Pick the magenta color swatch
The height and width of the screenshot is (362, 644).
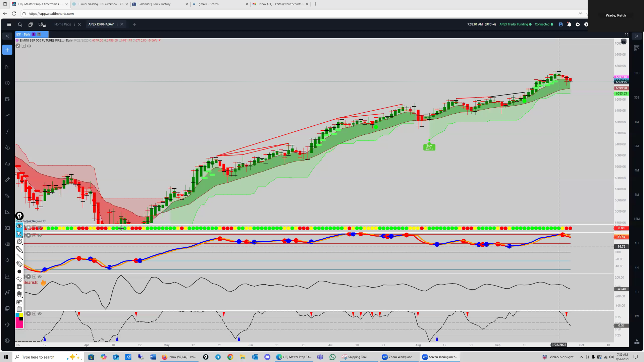(x=19, y=324)
